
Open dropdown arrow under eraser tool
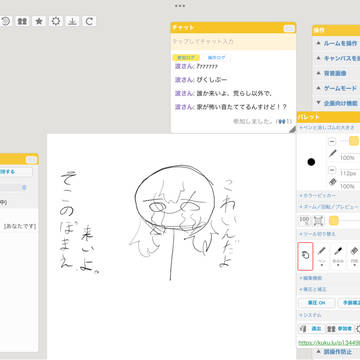354,266
